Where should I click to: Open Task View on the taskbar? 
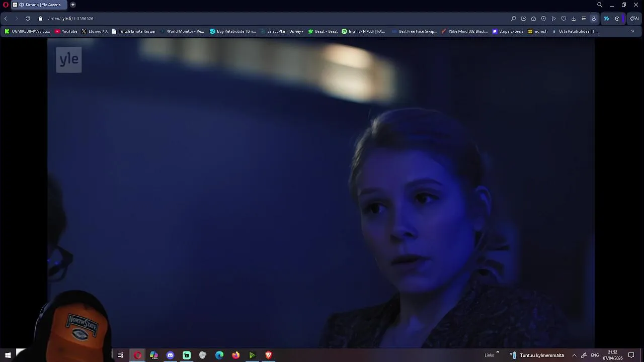[120, 355]
